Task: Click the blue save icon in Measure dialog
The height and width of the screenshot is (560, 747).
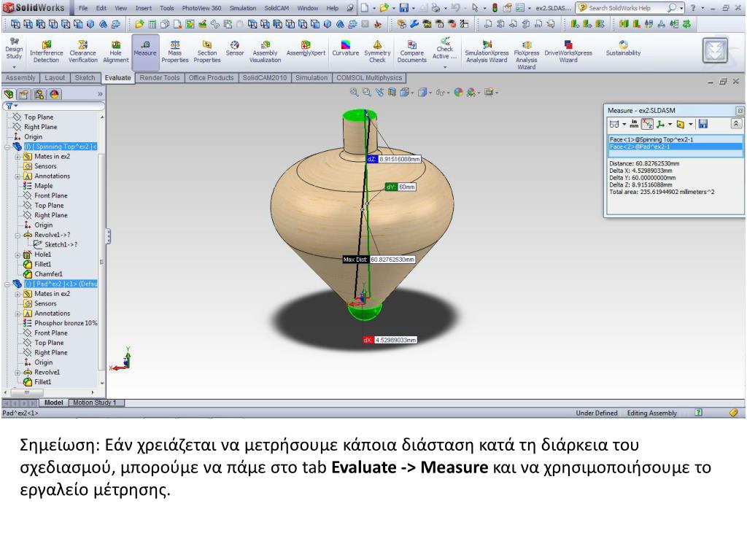Action: (x=703, y=124)
